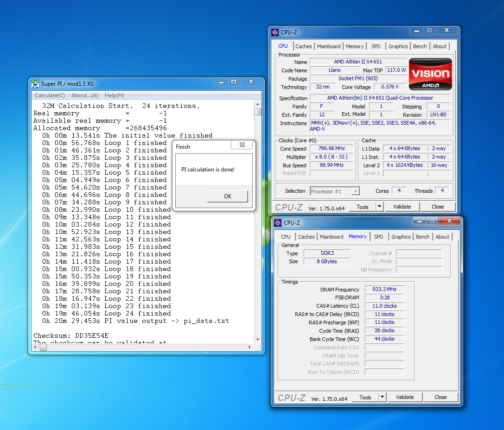Open About tab in lower CPU-Z window
The image size is (504, 430).
pyautogui.click(x=442, y=237)
